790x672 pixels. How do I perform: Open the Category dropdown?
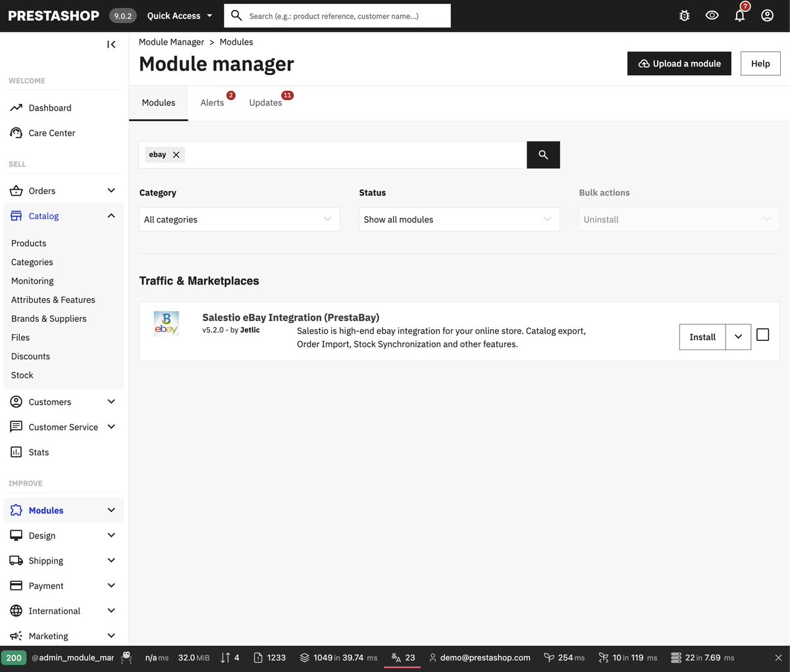(x=240, y=219)
